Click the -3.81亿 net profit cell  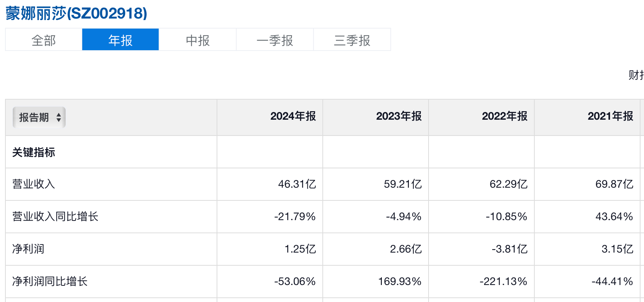point(509,249)
